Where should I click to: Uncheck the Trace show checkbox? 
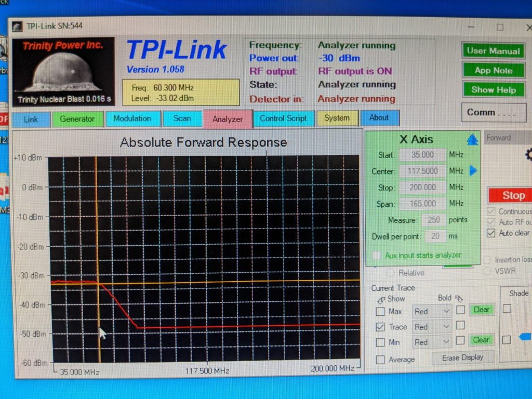[380, 327]
